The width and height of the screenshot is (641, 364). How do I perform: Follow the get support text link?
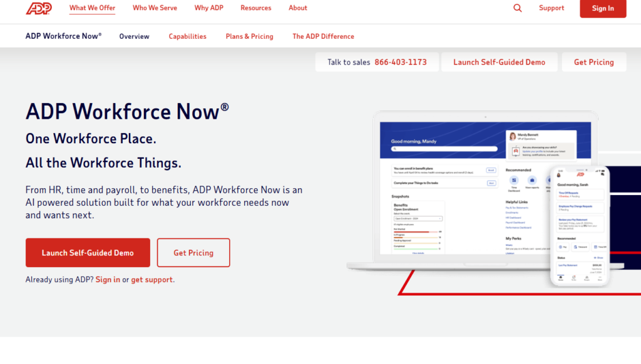pyautogui.click(x=151, y=280)
